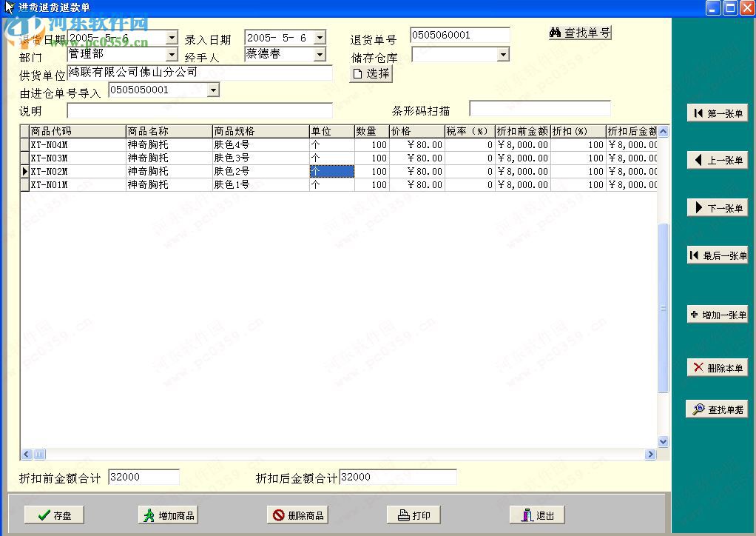Viewport: 756px width, 536px height.
Task: Click the 数量 column header
Action: (x=372, y=131)
